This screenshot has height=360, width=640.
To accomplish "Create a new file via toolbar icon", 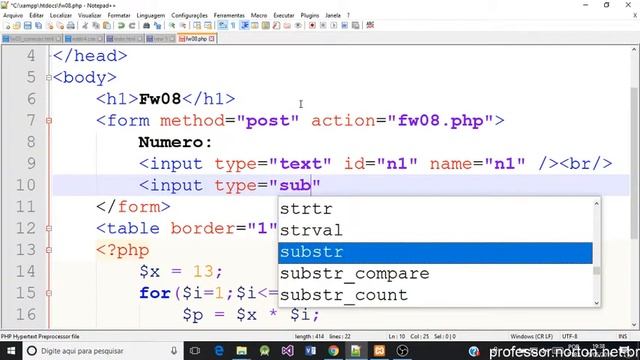I will point(7,25).
